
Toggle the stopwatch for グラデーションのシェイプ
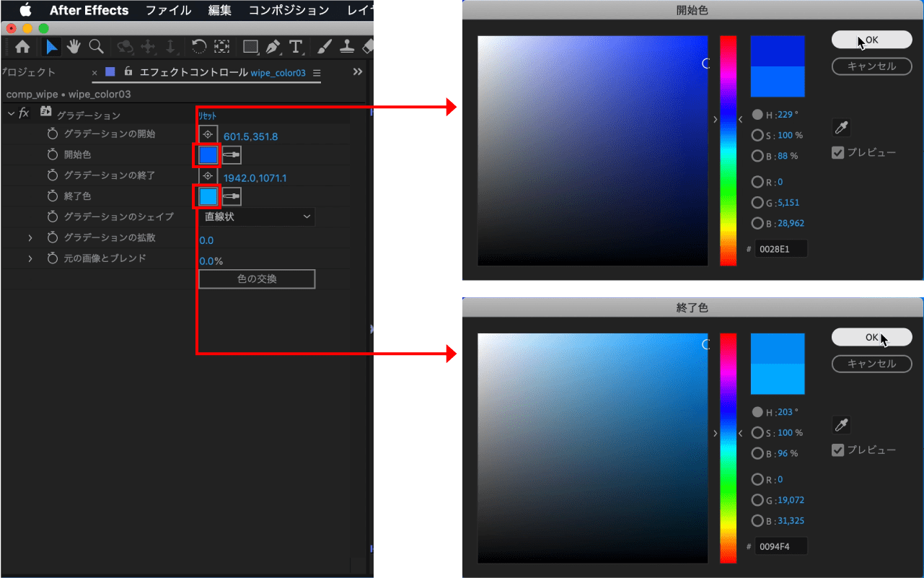(x=52, y=216)
